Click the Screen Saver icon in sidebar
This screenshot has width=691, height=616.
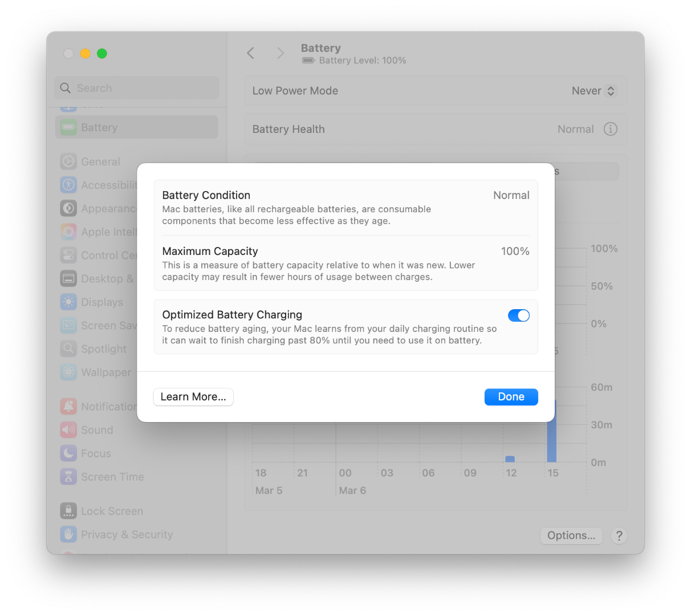point(68,325)
